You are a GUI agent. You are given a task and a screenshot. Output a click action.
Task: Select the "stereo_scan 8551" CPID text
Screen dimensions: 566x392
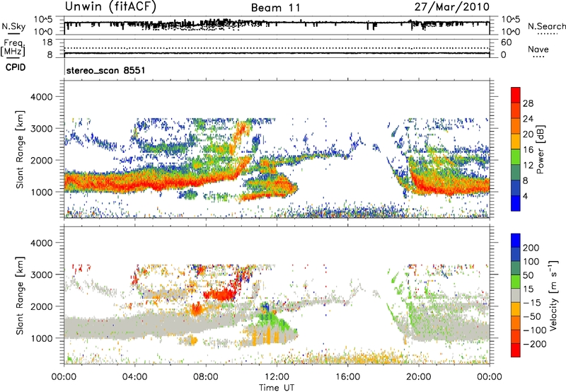(105, 70)
